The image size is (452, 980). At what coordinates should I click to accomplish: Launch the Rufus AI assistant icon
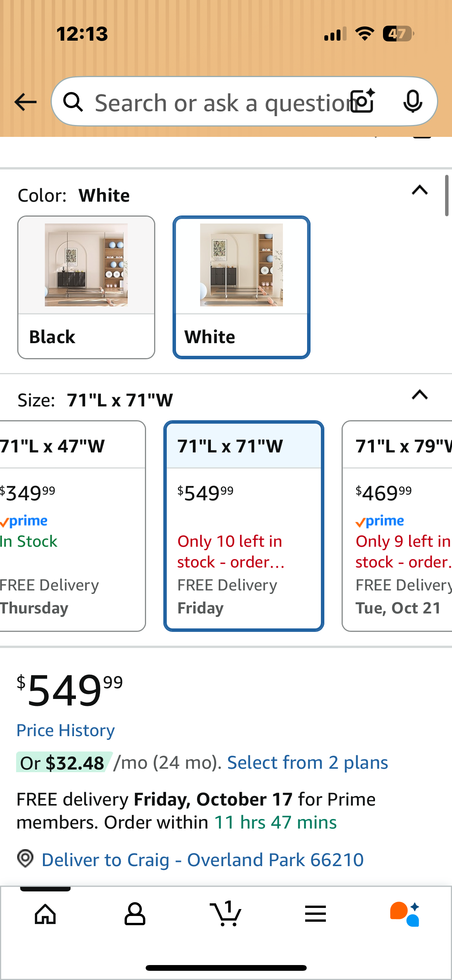[x=405, y=914]
